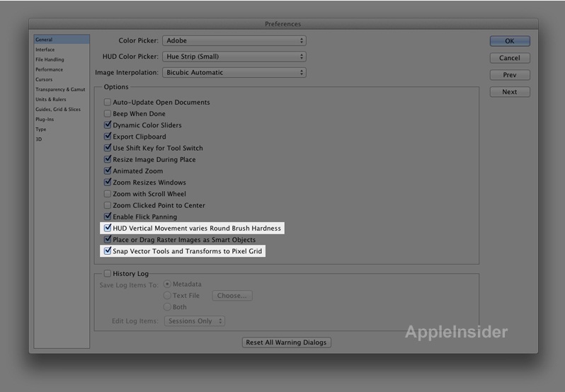The width and height of the screenshot is (565, 392).
Task: Enable Zoom with Scroll Wheel
Action: tap(108, 194)
